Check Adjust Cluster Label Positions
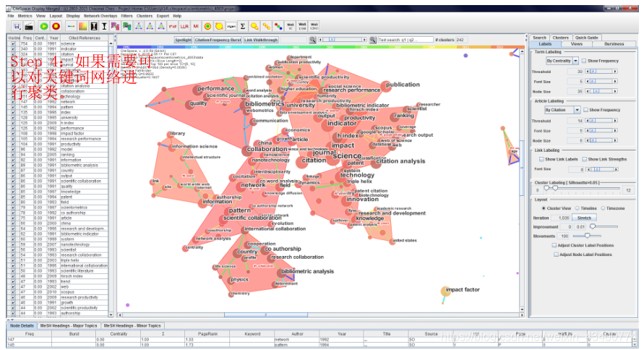644x350 pixels. point(554,245)
